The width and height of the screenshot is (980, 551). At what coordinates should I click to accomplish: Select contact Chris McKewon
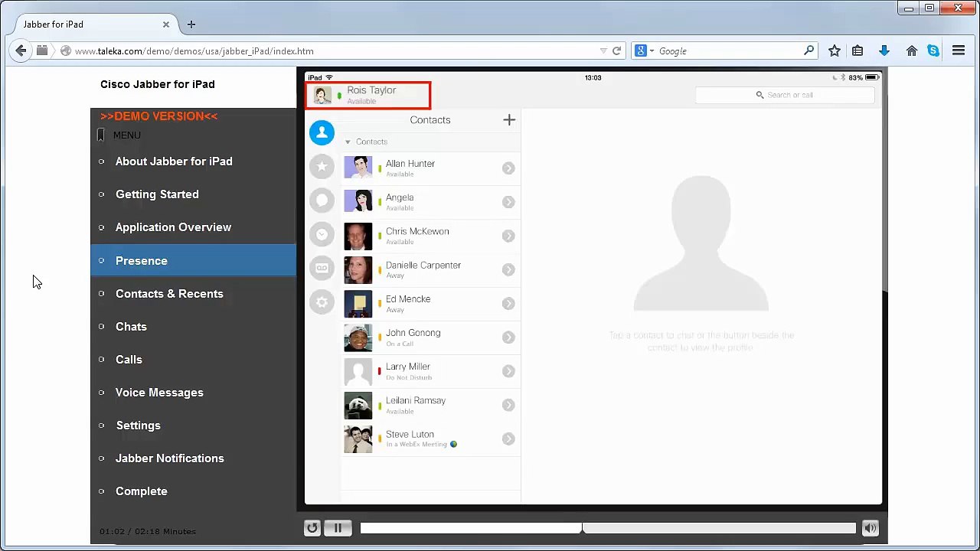pyautogui.click(x=430, y=236)
